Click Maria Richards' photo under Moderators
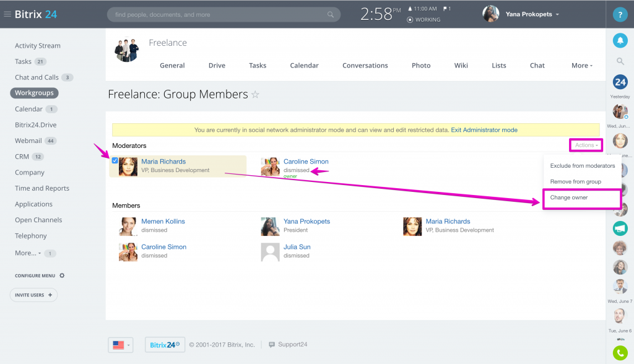 pos(128,167)
